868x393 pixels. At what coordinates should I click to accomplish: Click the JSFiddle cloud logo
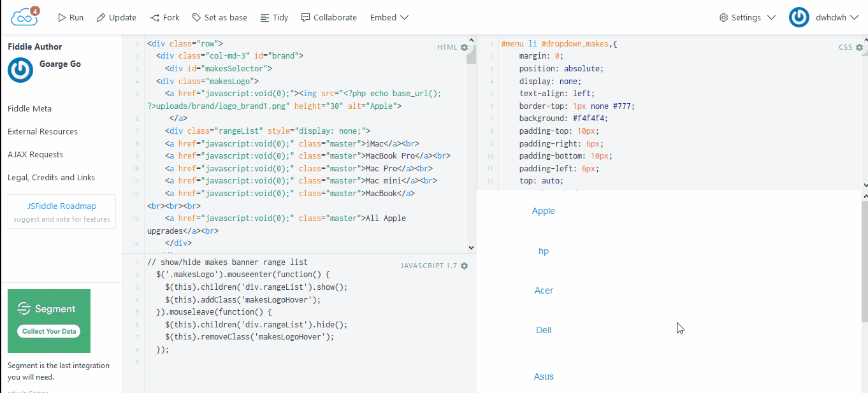24,17
